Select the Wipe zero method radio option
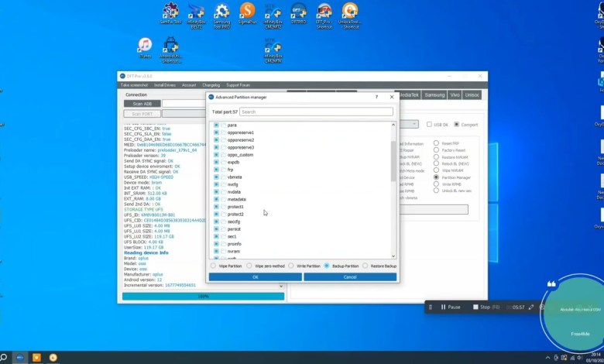 click(249, 266)
